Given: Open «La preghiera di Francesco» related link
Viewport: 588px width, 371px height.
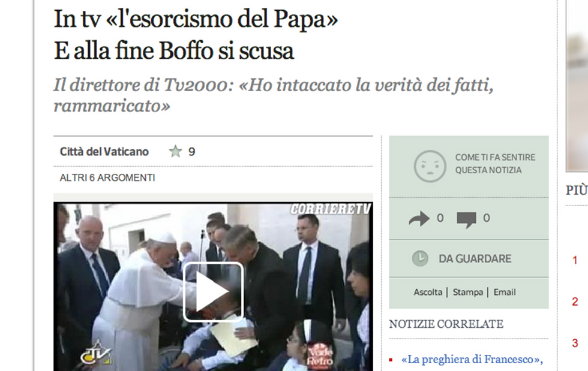Looking at the screenshot, I should 472,360.
